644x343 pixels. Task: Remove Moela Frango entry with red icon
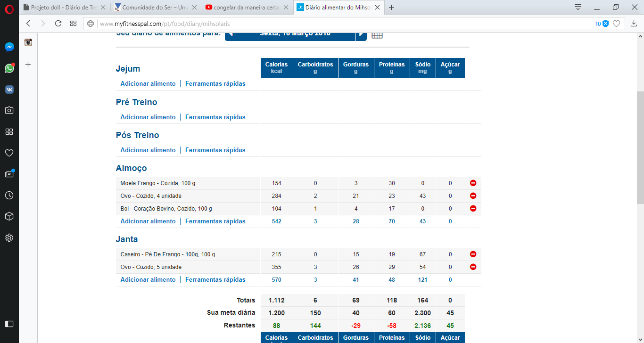pos(473,183)
